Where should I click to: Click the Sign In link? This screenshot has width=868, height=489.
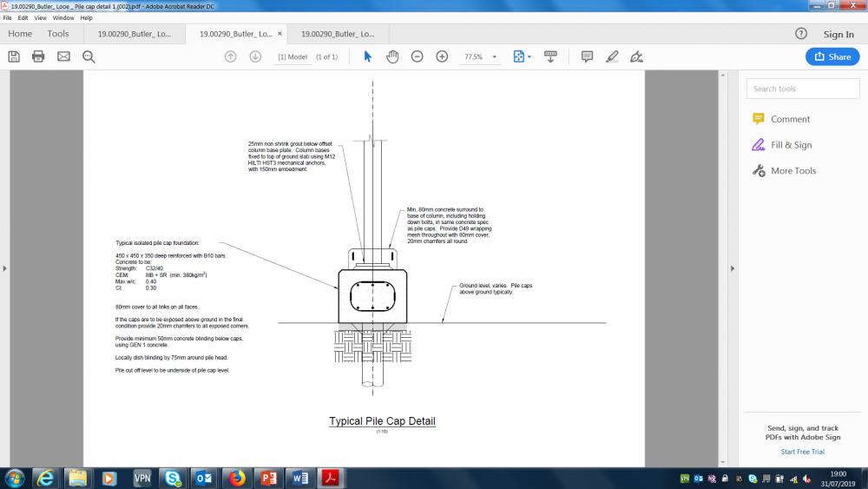tap(838, 35)
